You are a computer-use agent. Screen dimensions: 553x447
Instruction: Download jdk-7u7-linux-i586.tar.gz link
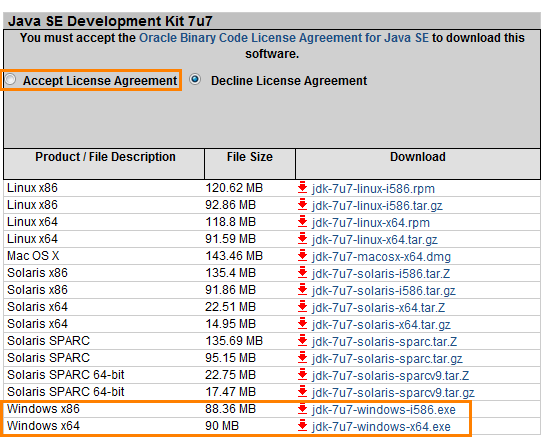[x=377, y=206]
